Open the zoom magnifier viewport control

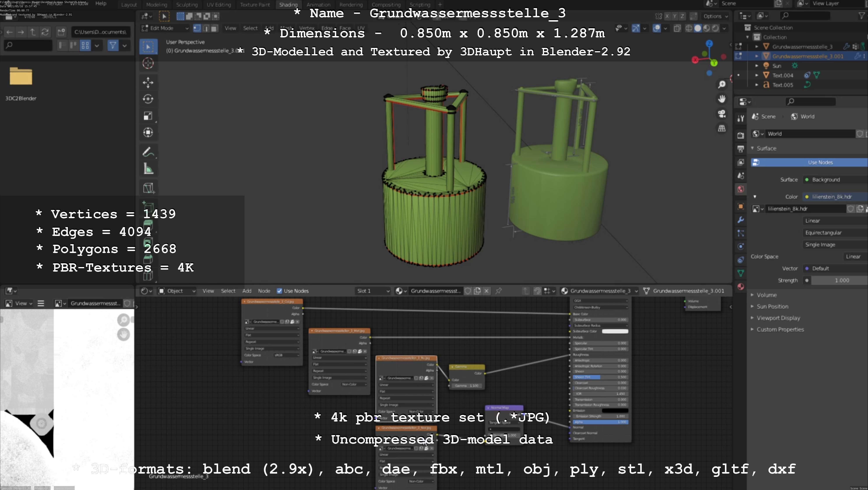tap(722, 84)
